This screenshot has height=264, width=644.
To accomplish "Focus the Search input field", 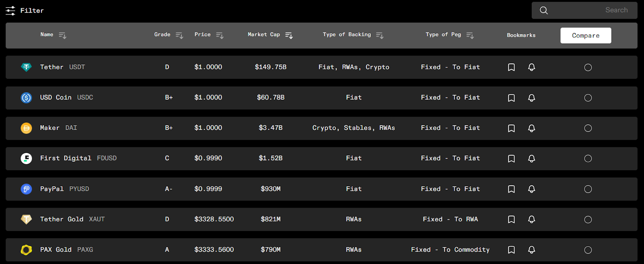I will pyautogui.click(x=584, y=10).
